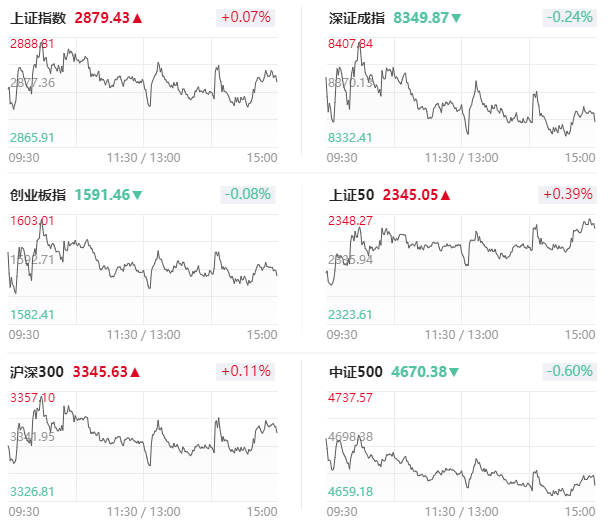The width and height of the screenshot is (613, 522).
Task: Click the +0.07% change badge
Action: click(x=246, y=18)
